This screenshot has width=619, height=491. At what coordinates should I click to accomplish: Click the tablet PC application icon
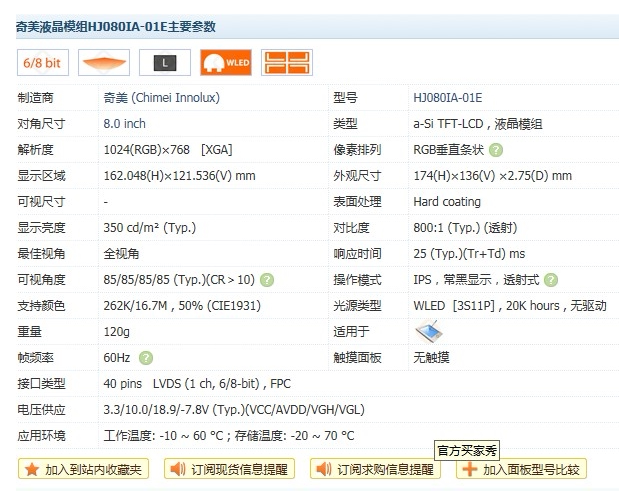(x=429, y=331)
